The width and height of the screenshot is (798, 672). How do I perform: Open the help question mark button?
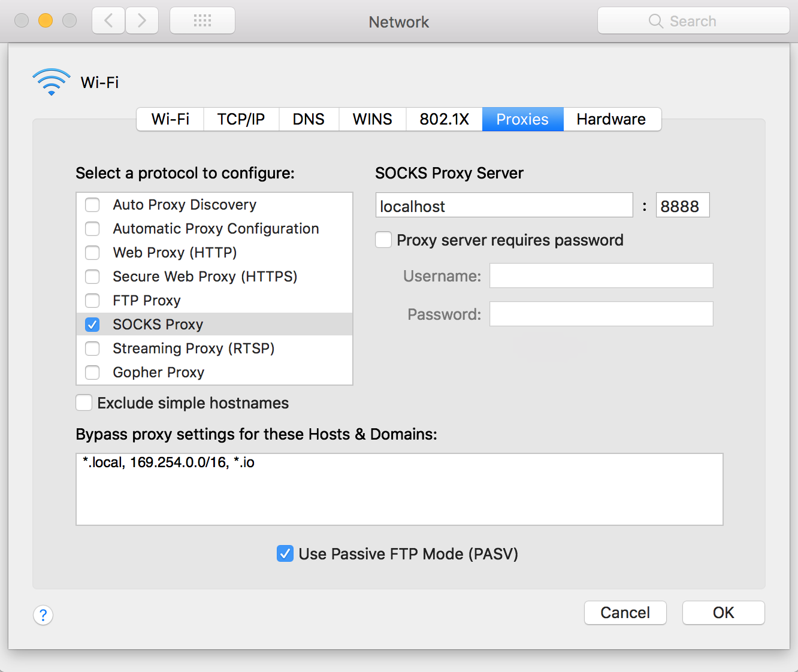point(43,615)
